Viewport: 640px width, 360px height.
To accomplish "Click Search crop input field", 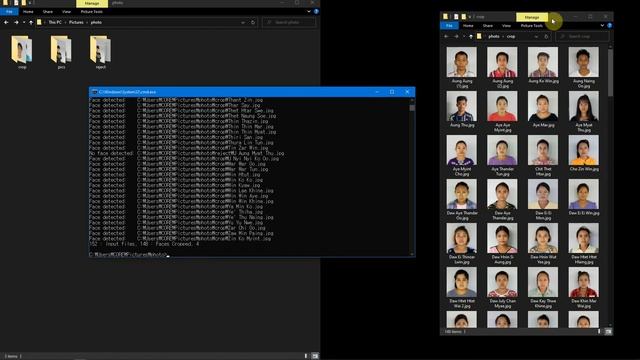I will point(582,36).
